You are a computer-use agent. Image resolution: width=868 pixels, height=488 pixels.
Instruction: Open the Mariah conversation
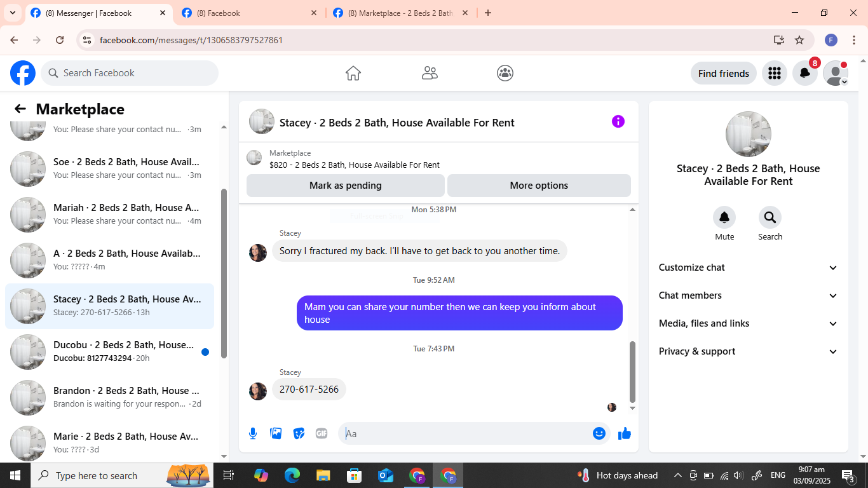pos(109,215)
